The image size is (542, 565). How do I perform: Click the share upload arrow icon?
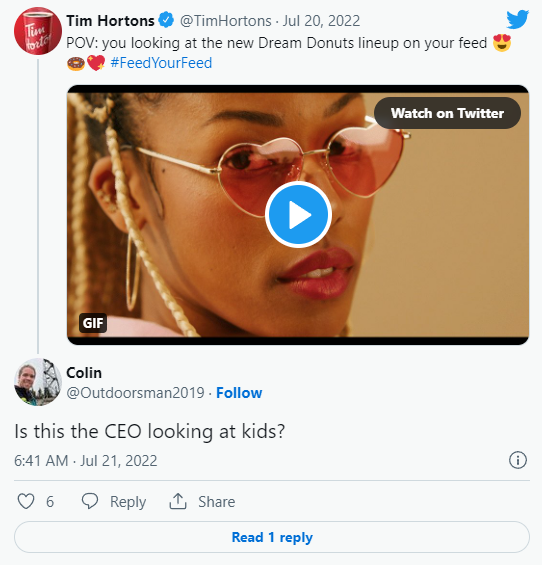coord(178,501)
